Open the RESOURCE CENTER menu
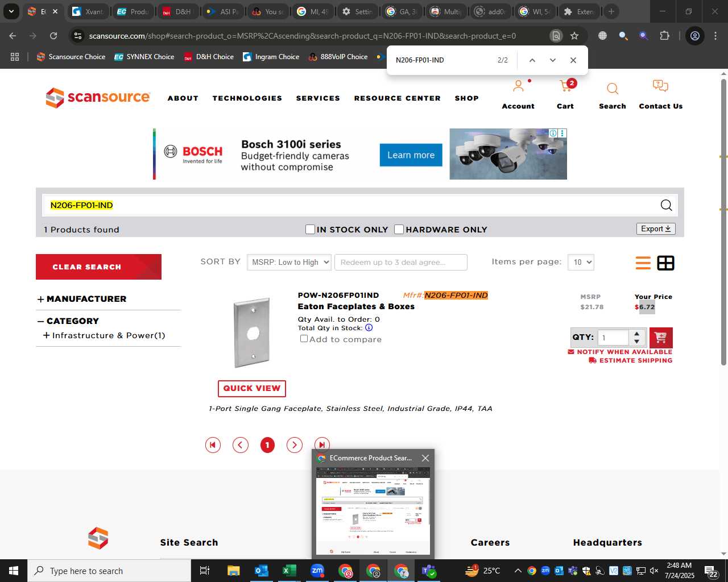This screenshot has height=582, width=728. click(397, 98)
